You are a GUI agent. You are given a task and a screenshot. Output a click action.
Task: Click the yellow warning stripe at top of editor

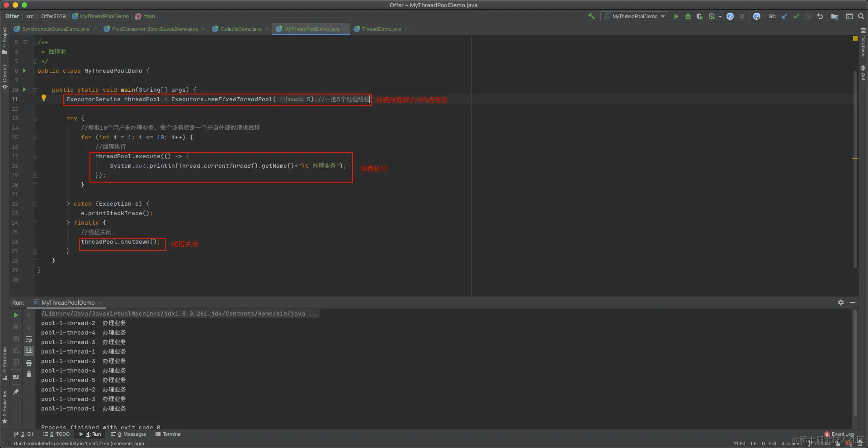pos(855,39)
